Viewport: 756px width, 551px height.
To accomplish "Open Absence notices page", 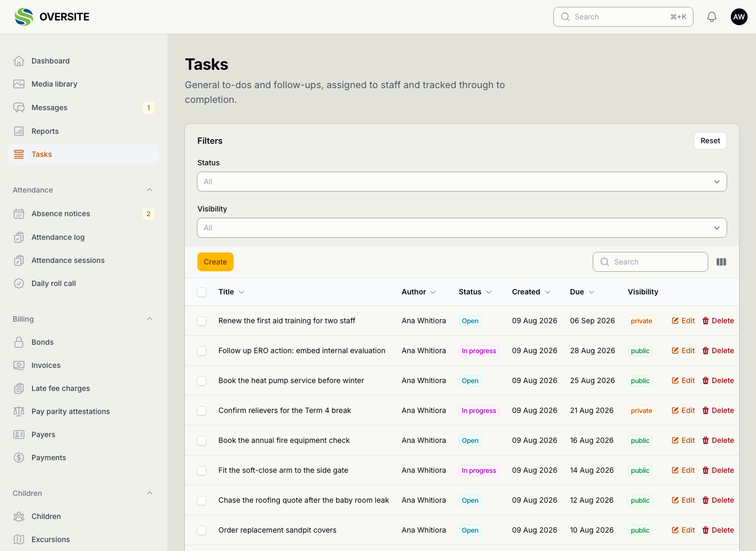I will tap(84, 214).
